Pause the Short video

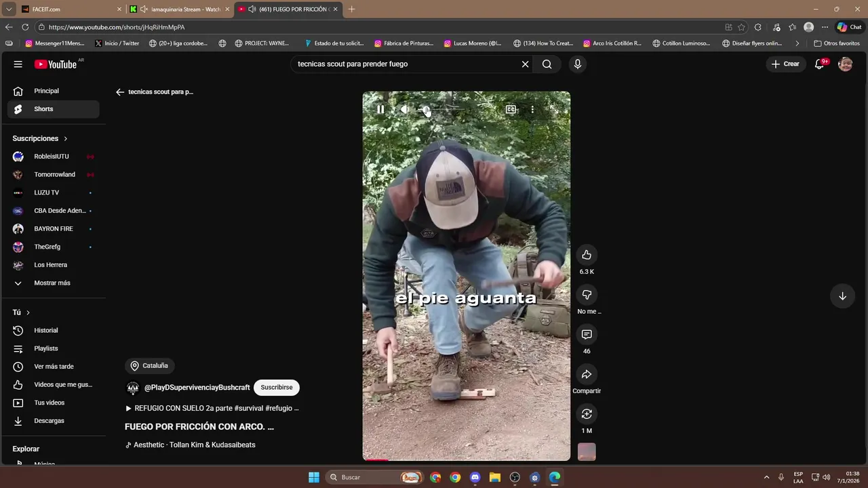pyautogui.click(x=380, y=109)
